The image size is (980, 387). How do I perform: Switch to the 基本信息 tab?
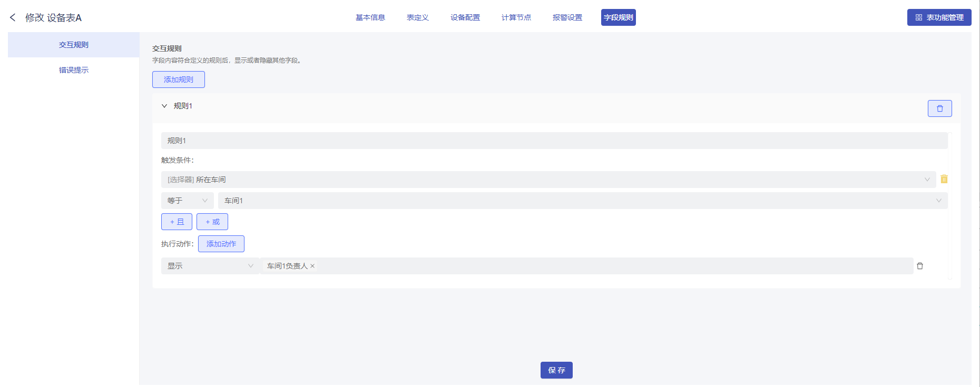[370, 17]
